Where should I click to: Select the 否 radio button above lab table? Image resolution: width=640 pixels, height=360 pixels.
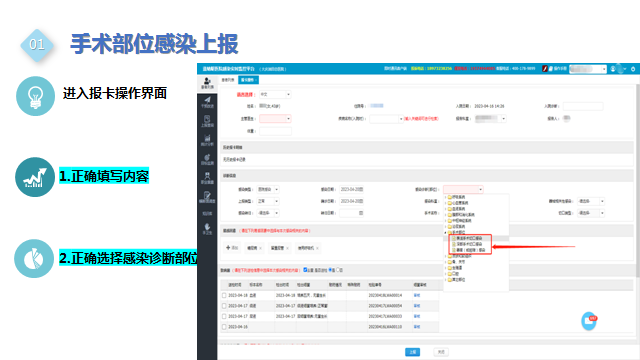(x=338, y=270)
